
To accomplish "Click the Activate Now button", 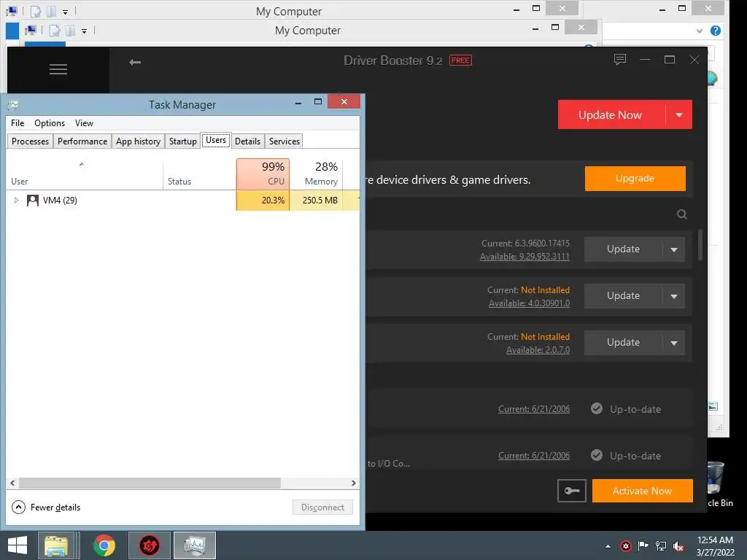I will click(642, 491).
